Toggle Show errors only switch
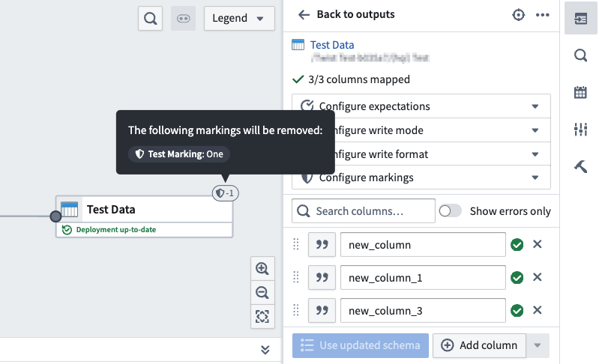This screenshot has width=599, height=364. point(450,211)
